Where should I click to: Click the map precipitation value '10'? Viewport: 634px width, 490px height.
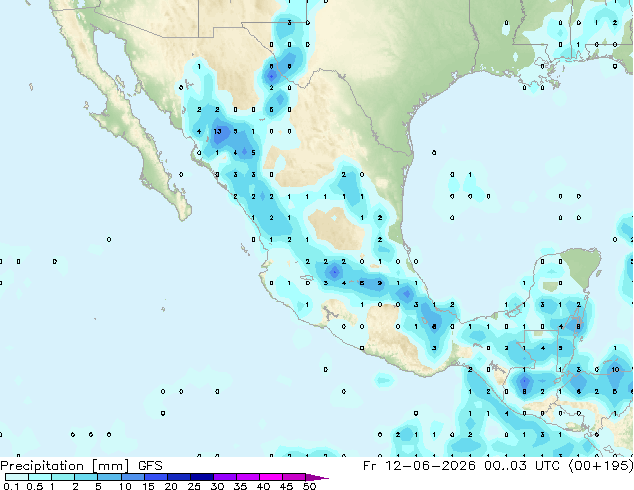pyautogui.click(x=615, y=370)
